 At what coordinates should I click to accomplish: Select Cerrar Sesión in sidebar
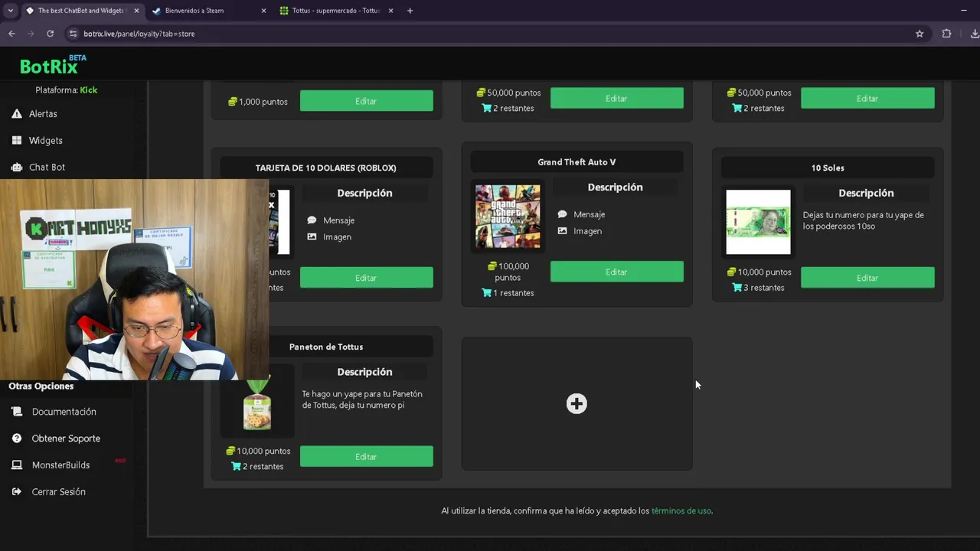click(x=58, y=492)
